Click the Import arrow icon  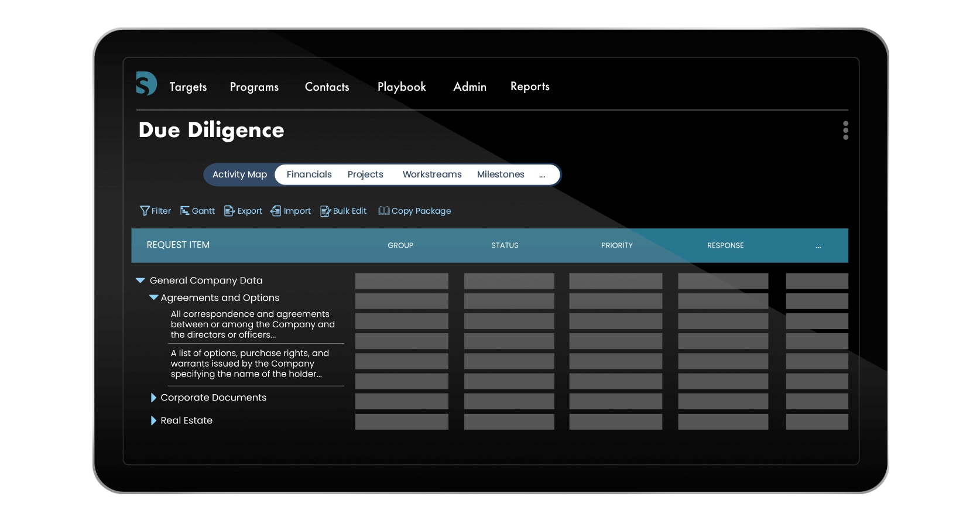(x=276, y=211)
